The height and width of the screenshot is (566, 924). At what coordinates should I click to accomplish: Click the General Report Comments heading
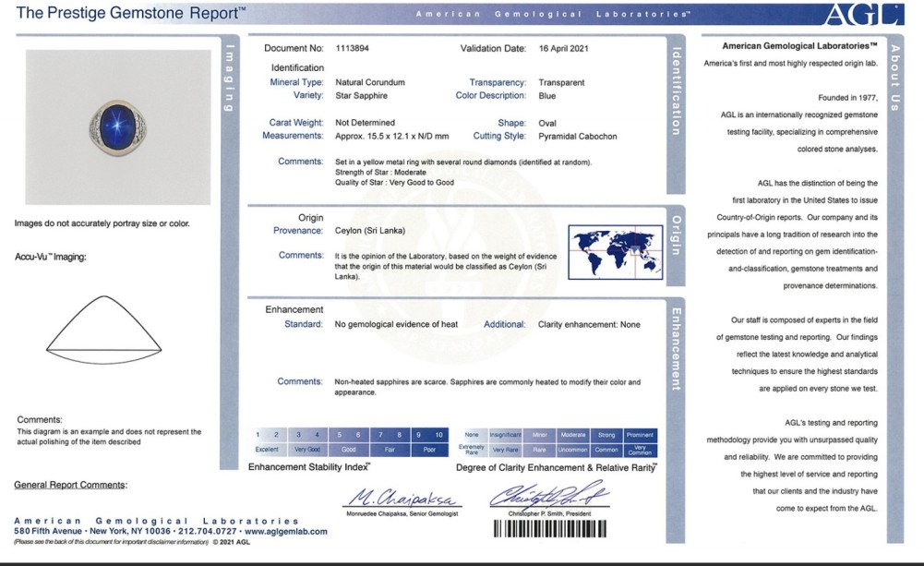71,485
